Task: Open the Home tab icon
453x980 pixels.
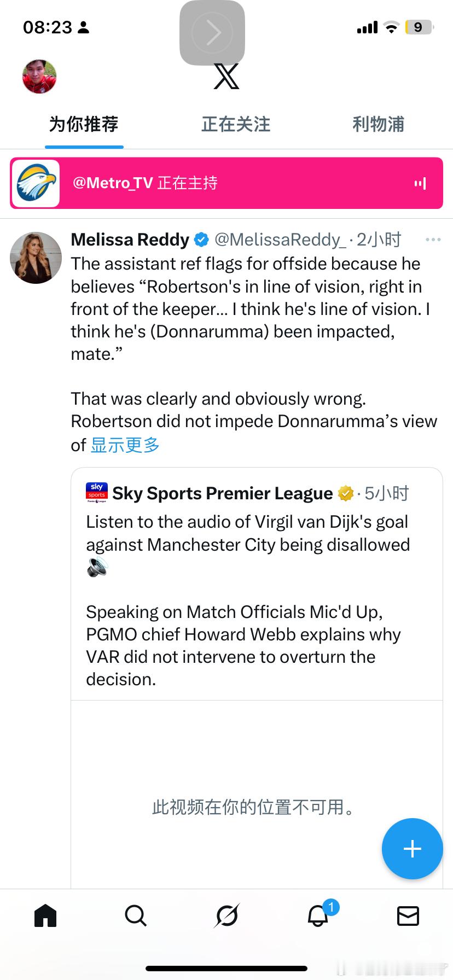Action: click(x=45, y=915)
